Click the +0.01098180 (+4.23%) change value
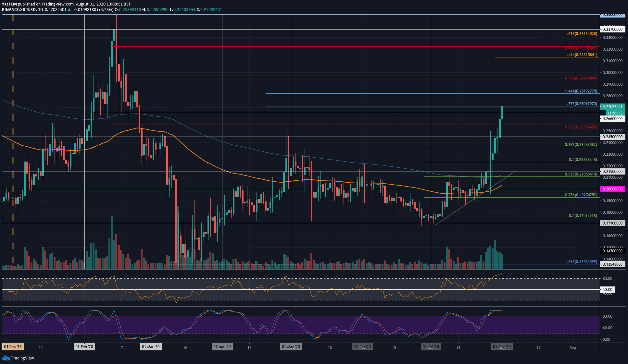The height and width of the screenshot is (364, 628). tap(93, 9)
